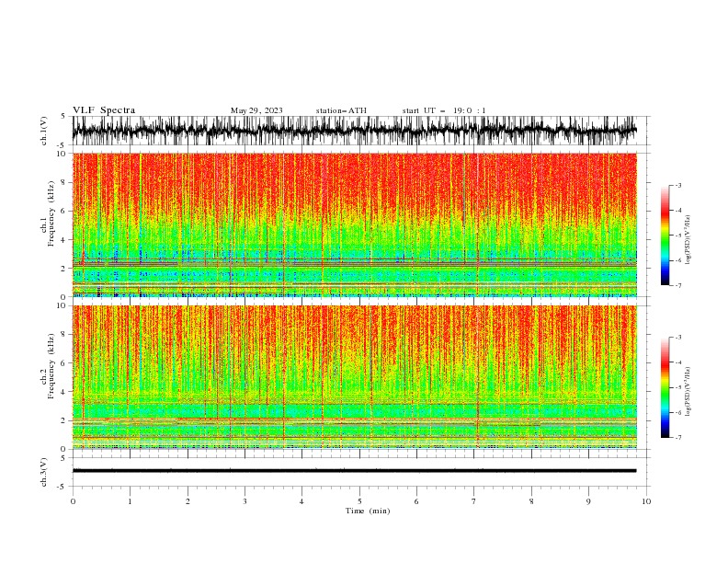Click the "8" kHz tick on ch.2 spectrogram
The height and width of the screenshot is (563, 728).
[x=64, y=335]
